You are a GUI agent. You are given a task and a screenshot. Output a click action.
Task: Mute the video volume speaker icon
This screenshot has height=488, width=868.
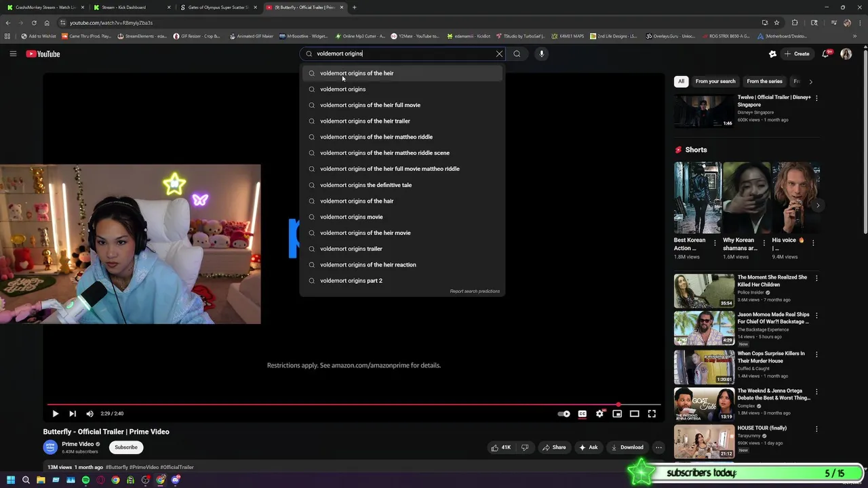click(x=90, y=413)
